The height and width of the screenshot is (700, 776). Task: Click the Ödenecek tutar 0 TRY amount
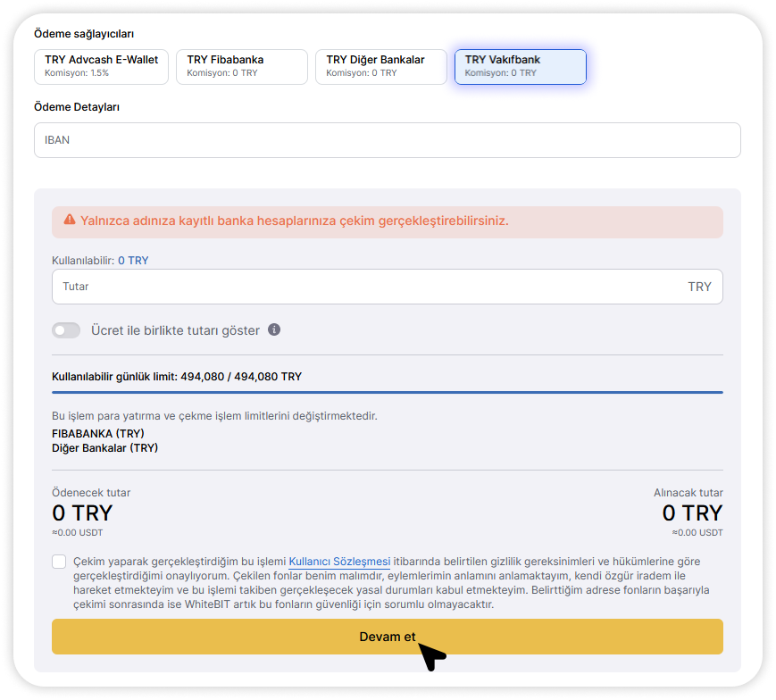pos(82,513)
